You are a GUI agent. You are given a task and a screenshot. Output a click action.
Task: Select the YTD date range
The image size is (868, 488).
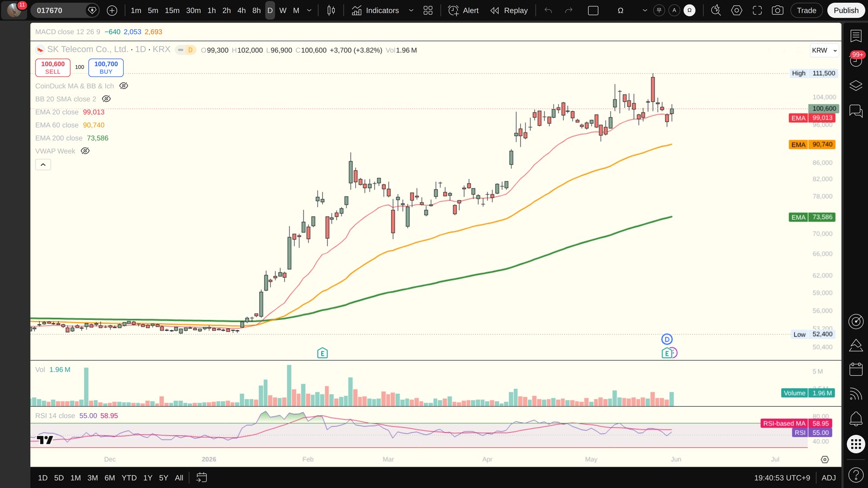point(129,478)
